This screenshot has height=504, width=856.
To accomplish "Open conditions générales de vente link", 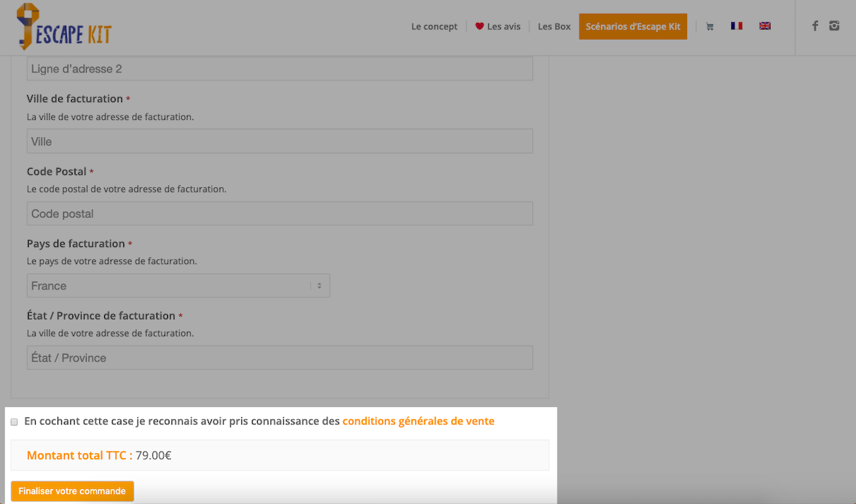I will coord(418,421).
